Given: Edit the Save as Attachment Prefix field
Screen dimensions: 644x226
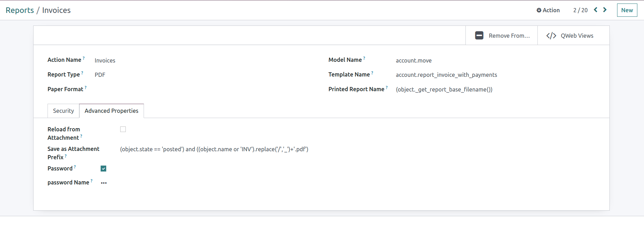Looking at the screenshot, I should point(214,149).
